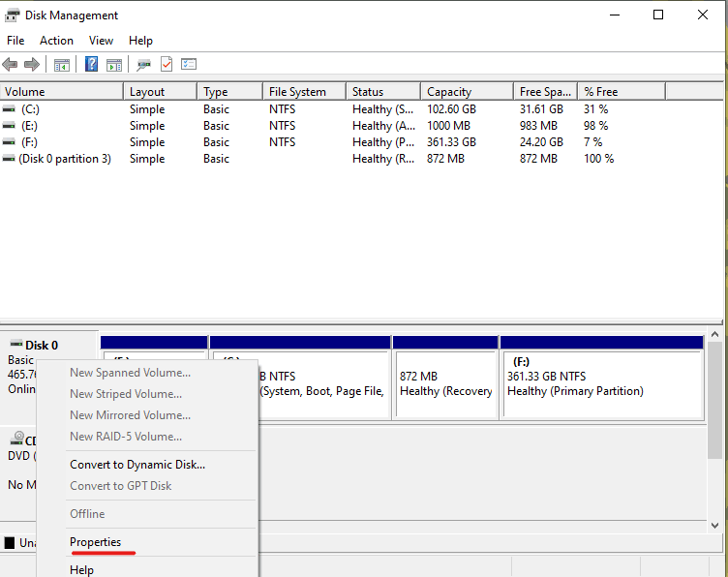Open the View menu
Screen dimensions: 728x577
pyautogui.click(x=101, y=41)
